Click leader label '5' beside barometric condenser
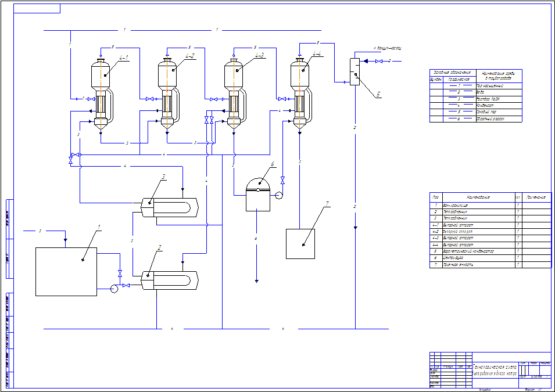 (x=378, y=95)
